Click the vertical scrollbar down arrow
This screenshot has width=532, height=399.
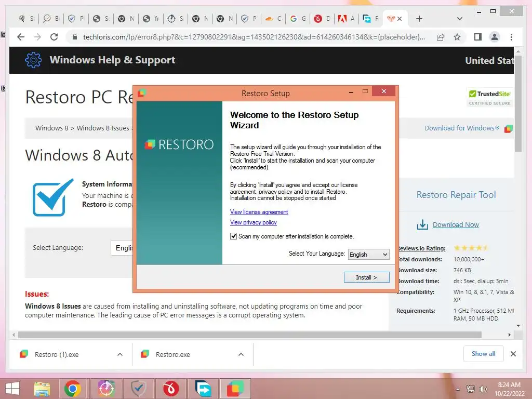(x=518, y=326)
